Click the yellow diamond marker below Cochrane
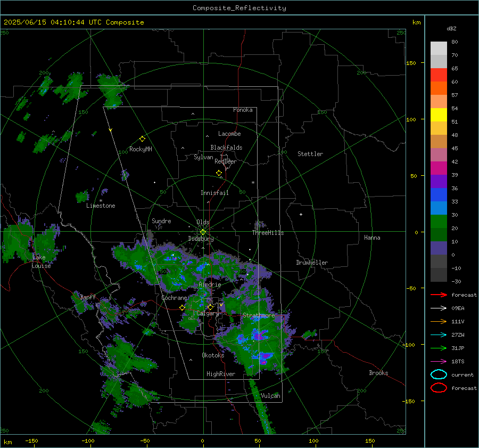Viewport: 479px width, 448px height. 182,308
